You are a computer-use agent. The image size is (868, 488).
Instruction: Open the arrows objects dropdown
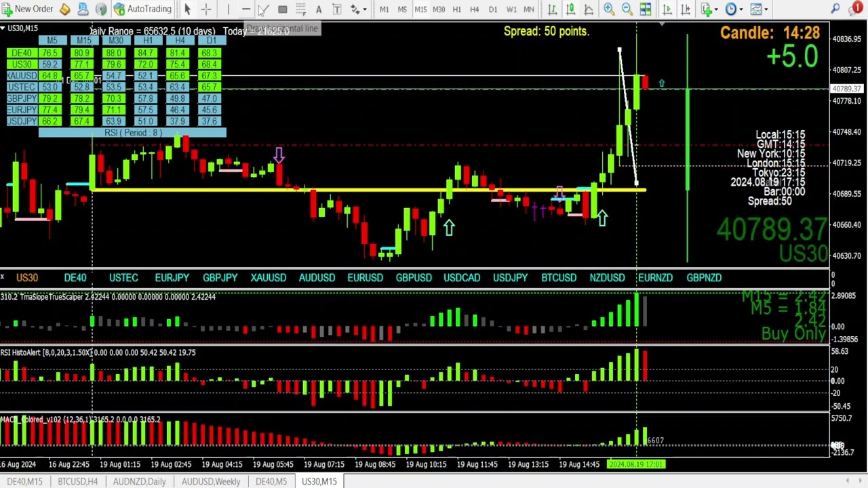click(x=358, y=9)
